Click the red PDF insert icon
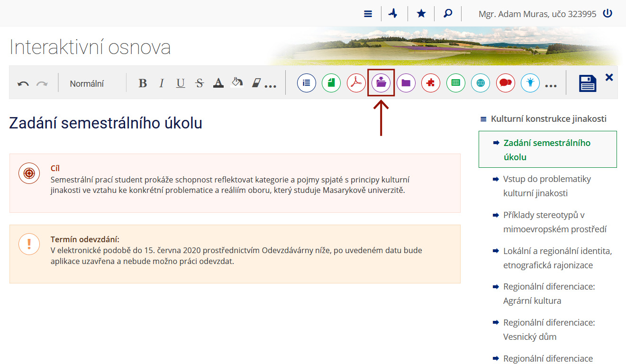The image size is (626, 364). coord(356,83)
